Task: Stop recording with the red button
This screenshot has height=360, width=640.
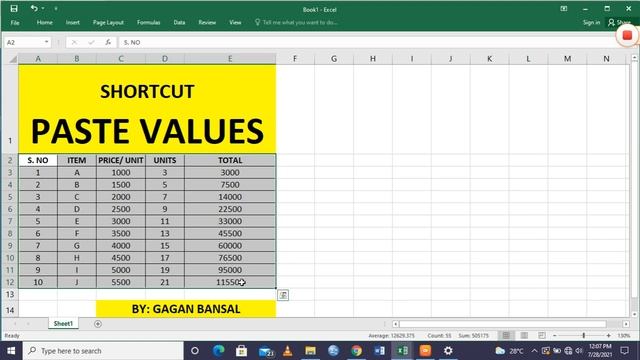Action: (x=627, y=36)
